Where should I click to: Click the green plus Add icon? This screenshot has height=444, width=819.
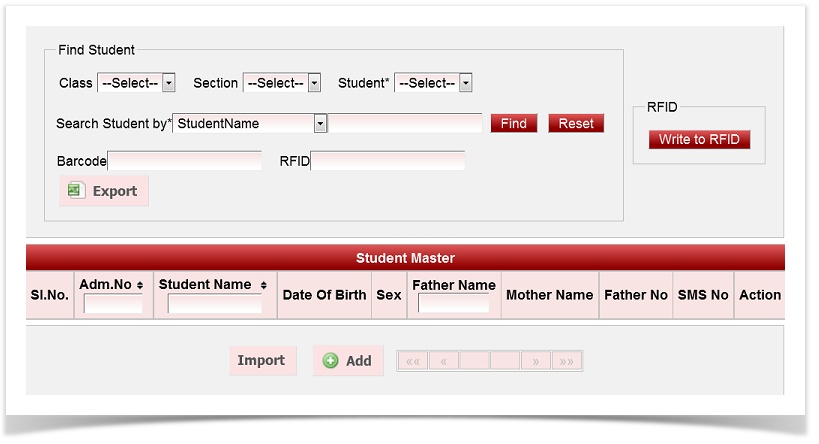click(331, 361)
